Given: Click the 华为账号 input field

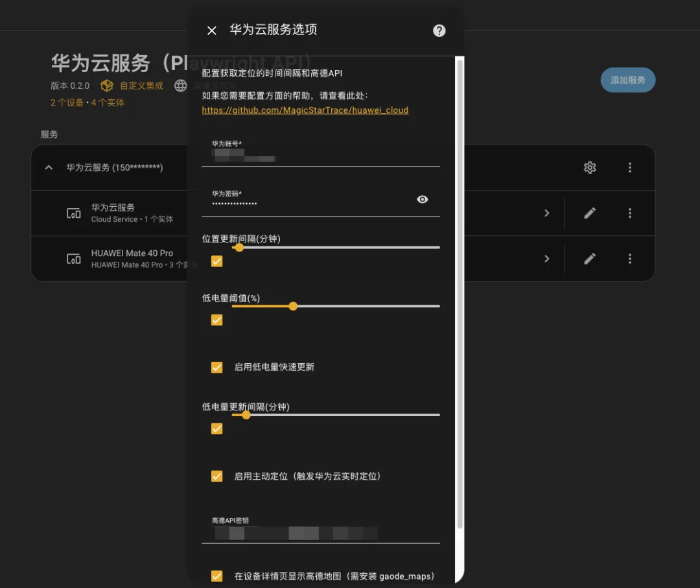Looking at the screenshot, I should pos(321,152).
